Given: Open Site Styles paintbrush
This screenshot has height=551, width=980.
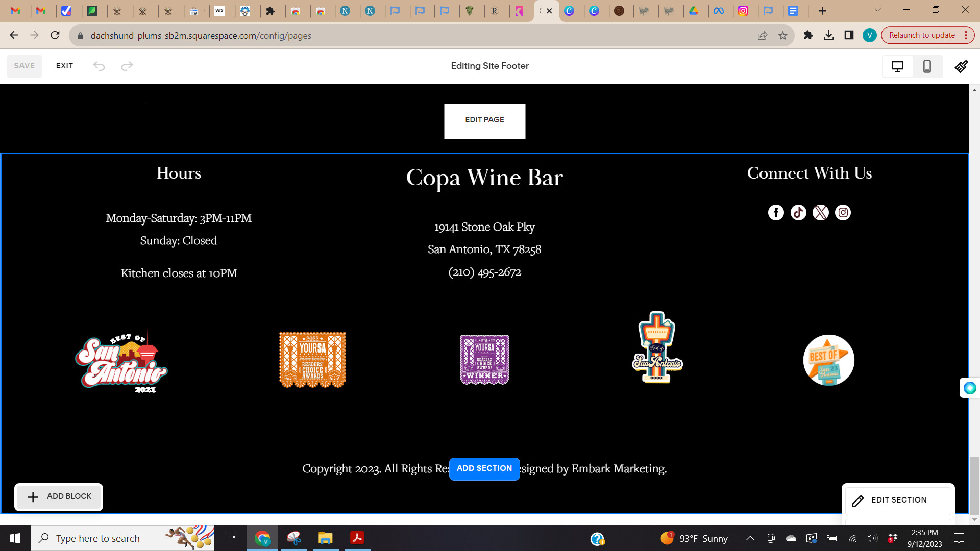Looking at the screenshot, I should pos(961,66).
